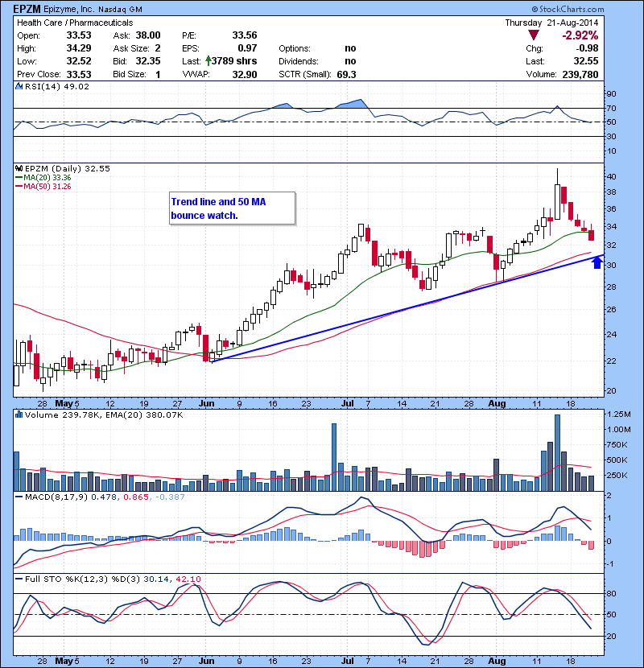Image resolution: width=644 pixels, height=668 pixels.
Task: Select the EPZM ticker symbol in the header
Action: (x=27, y=9)
